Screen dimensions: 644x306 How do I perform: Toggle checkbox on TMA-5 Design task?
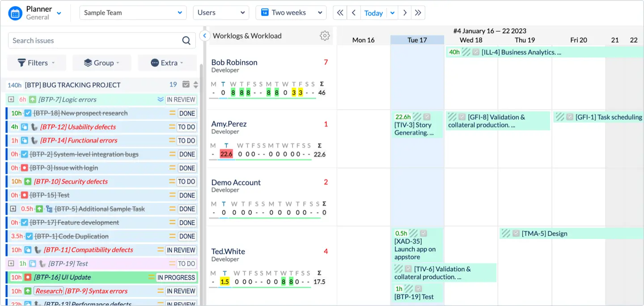tap(516, 234)
